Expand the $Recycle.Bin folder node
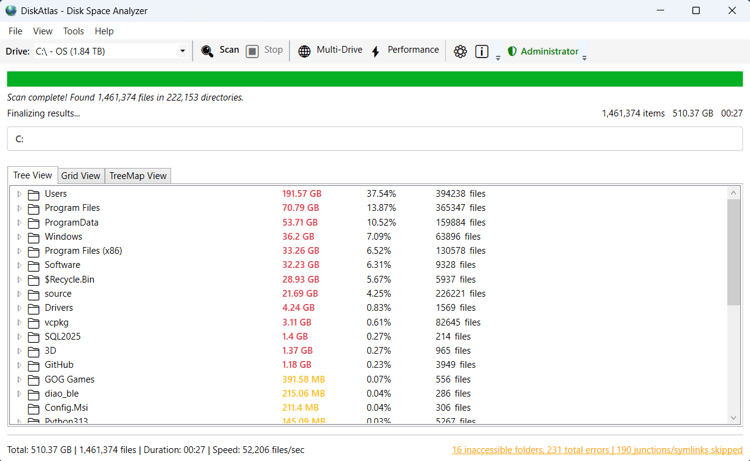 pos(19,280)
